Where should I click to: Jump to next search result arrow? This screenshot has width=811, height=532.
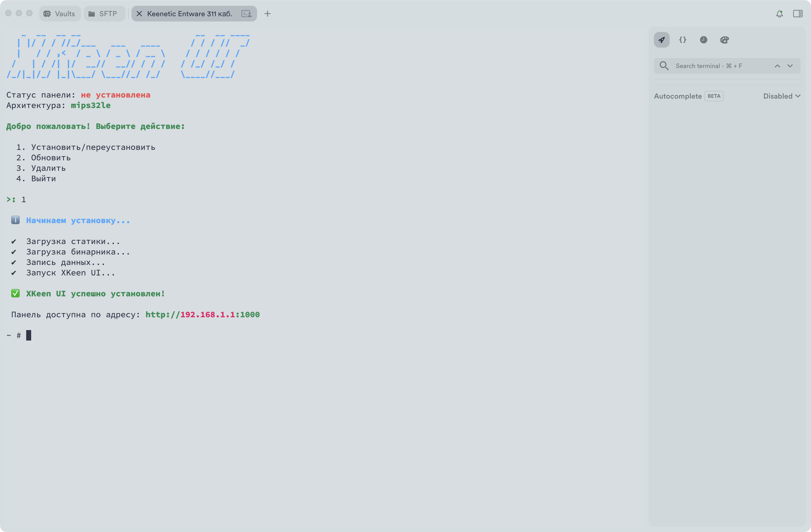tap(790, 66)
